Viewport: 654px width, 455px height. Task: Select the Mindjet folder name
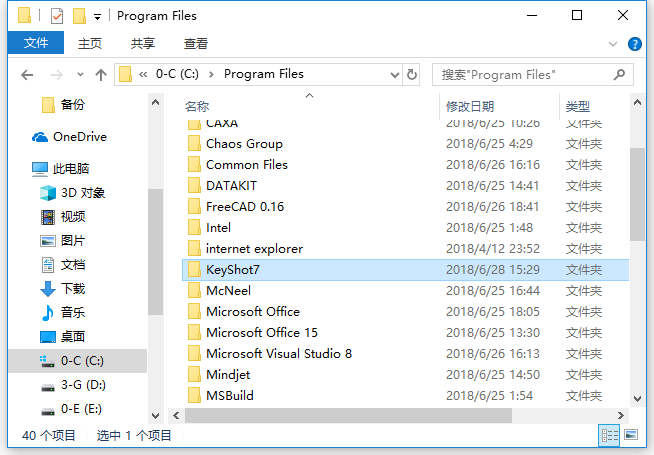[228, 375]
